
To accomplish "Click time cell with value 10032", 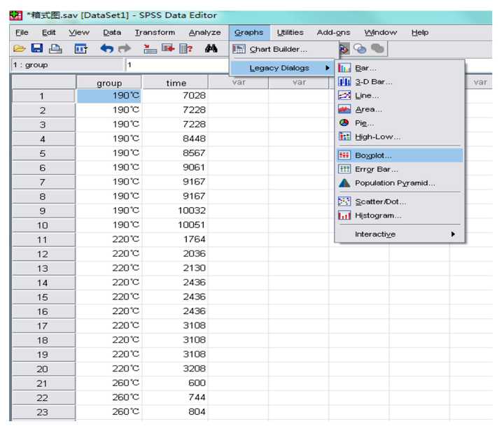I will [175, 211].
